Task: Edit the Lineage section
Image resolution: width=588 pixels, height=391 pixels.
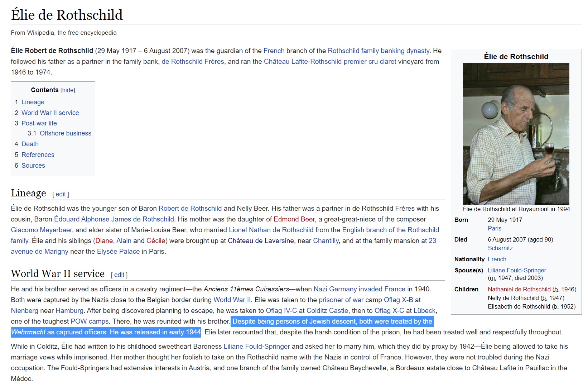Action: (61, 194)
